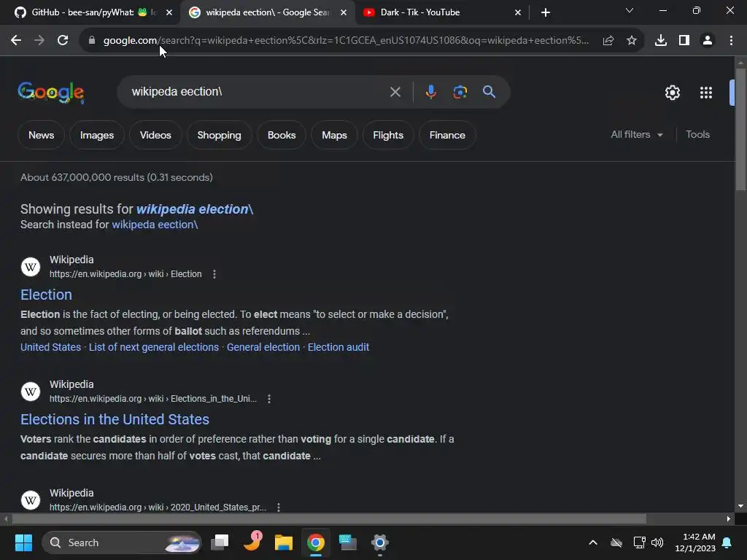Screen dimensions: 747x560
Task: Expand the All filters dropdown
Action: click(x=637, y=135)
